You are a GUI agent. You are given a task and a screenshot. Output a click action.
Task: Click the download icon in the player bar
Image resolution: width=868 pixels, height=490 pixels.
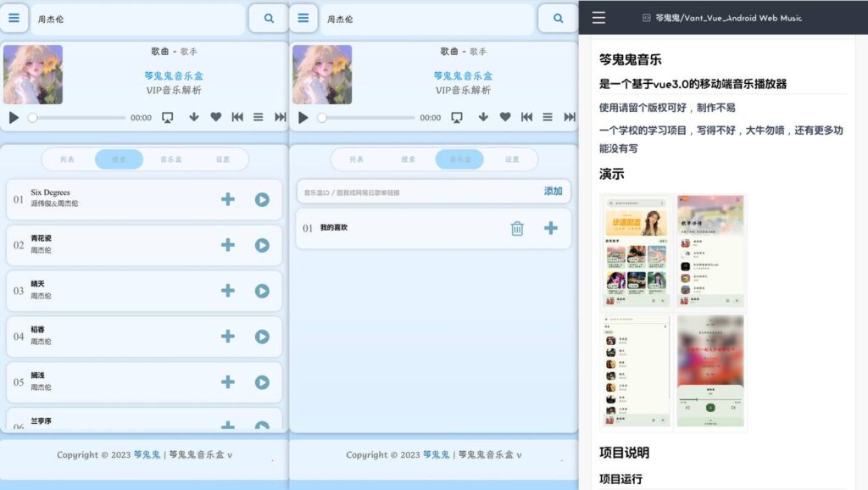194,117
